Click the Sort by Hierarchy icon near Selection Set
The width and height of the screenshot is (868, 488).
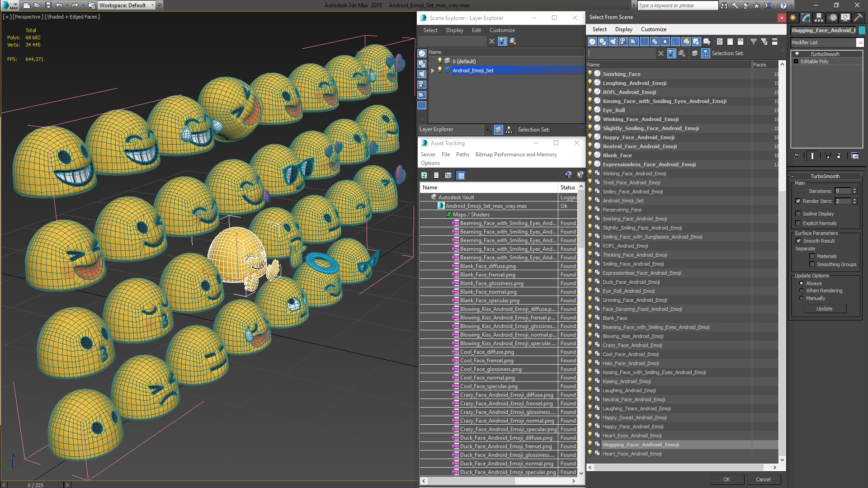(705, 53)
